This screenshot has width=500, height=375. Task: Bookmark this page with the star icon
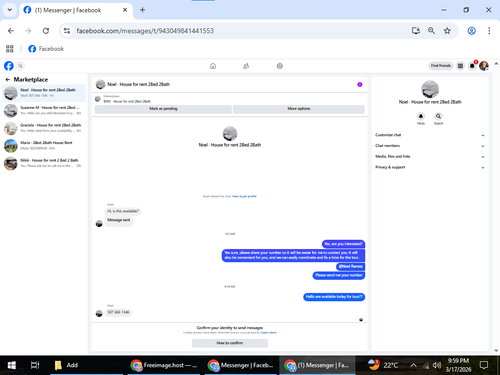pyautogui.click(x=447, y=31)
